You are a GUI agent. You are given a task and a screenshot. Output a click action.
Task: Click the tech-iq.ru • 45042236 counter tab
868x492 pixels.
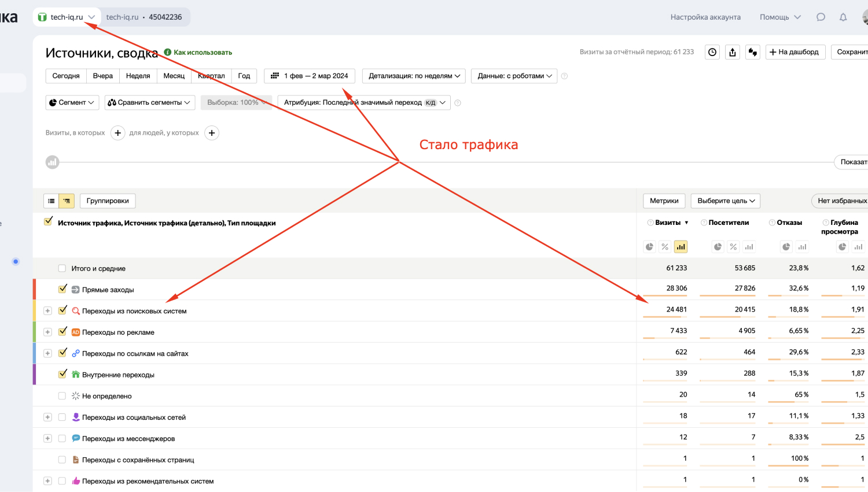pyautogui.click(x=144, y=17)
